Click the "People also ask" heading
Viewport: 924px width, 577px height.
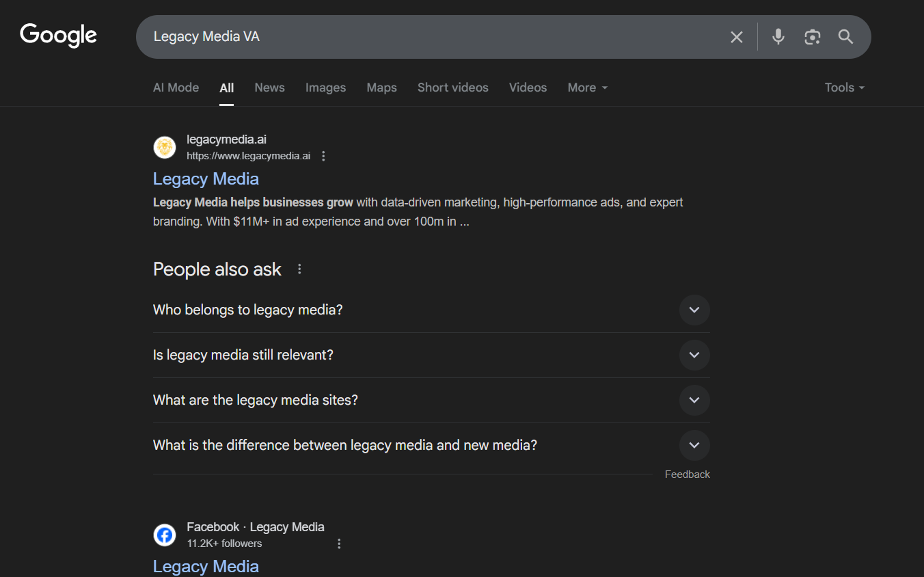[217, 269]
